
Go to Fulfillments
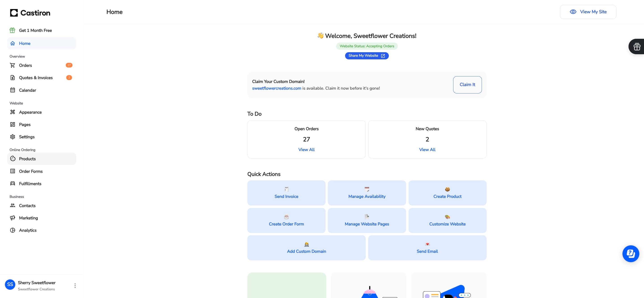pyautogui.click(x=41, y=184)
